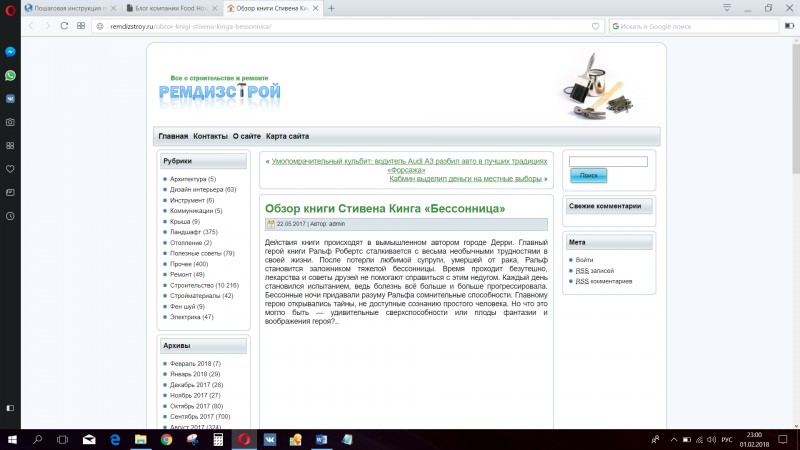Open WhatsApp in the Opera sidebar
The width and height of the screenshot is (800, 450).
[10, 76]
